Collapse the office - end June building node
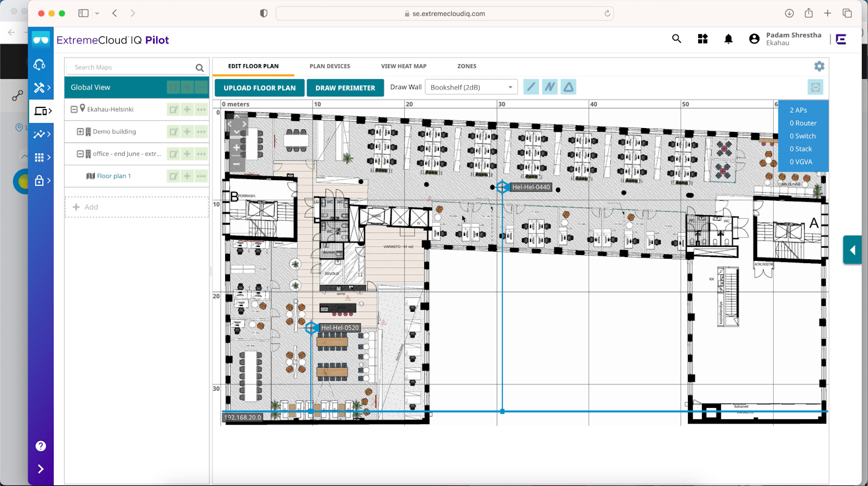This screenshot has width=868, height=486. click(80, 154)
